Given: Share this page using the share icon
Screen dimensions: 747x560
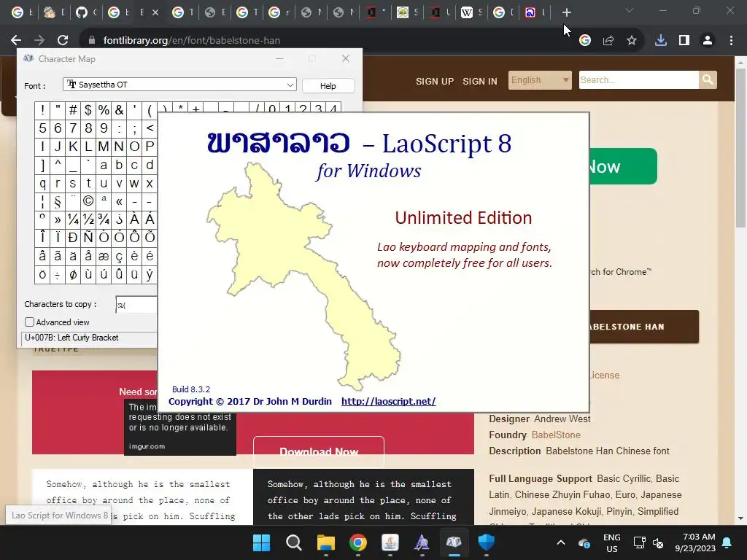Looking at the screenshot, I should [x=608, y=41].
